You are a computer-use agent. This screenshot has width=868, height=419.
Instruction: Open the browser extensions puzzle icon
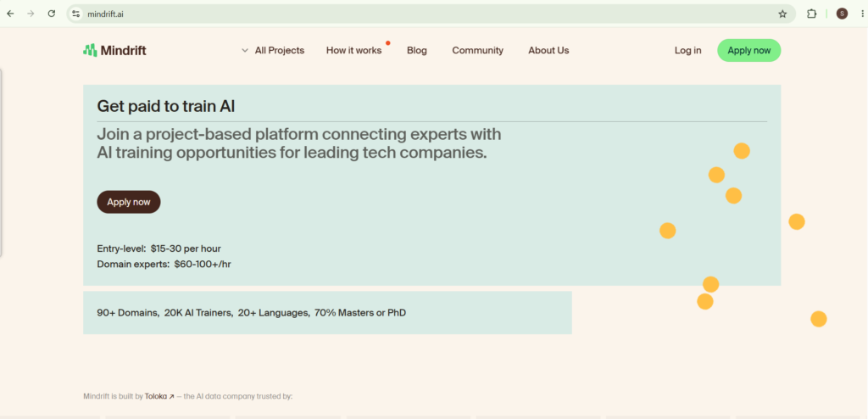(811, 14)
